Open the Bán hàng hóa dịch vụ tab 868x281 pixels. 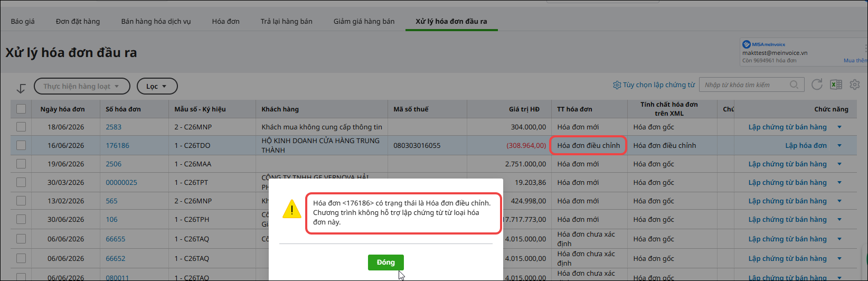pos(156,21)
